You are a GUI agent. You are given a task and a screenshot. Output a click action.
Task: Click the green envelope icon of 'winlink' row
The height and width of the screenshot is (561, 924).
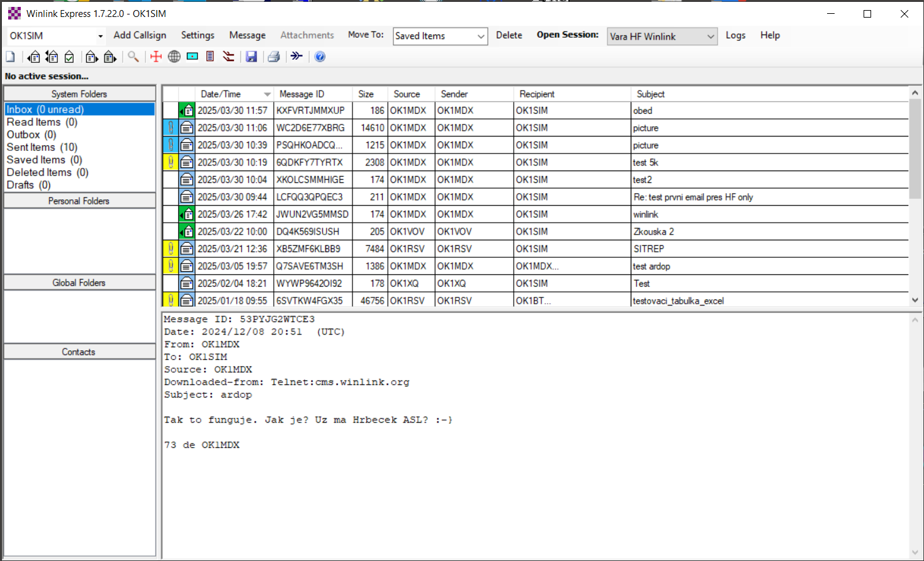[187, 214]
